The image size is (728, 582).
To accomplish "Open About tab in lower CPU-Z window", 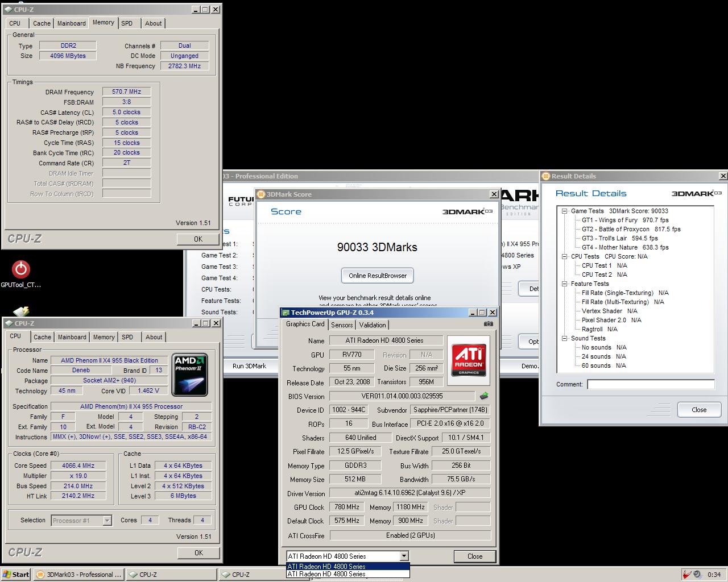I will tap(154, 337).
